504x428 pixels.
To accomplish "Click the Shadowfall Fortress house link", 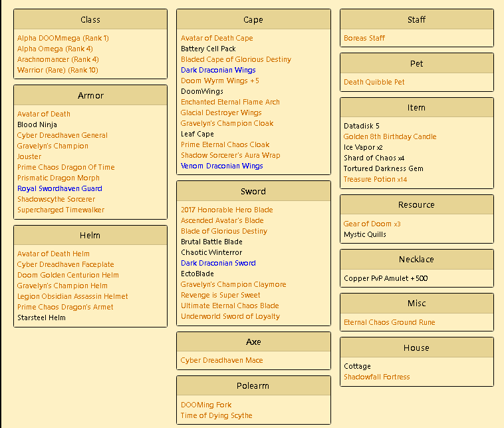I will [x=376, y=377].
